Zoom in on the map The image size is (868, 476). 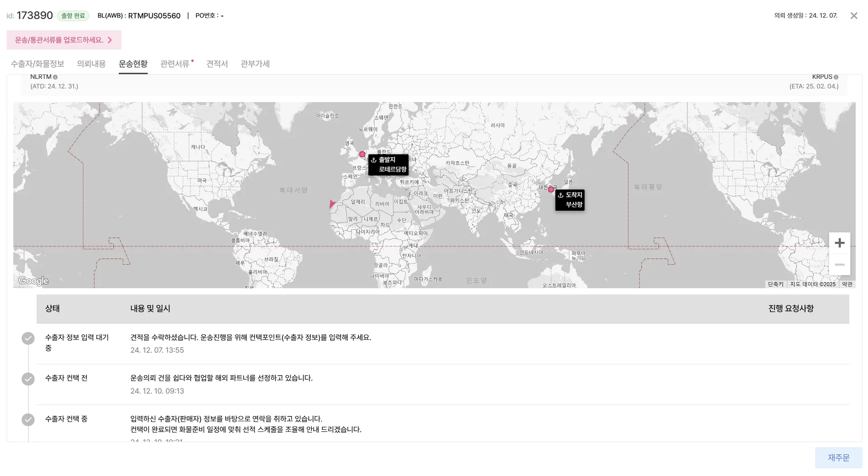(x=840, y=243)
